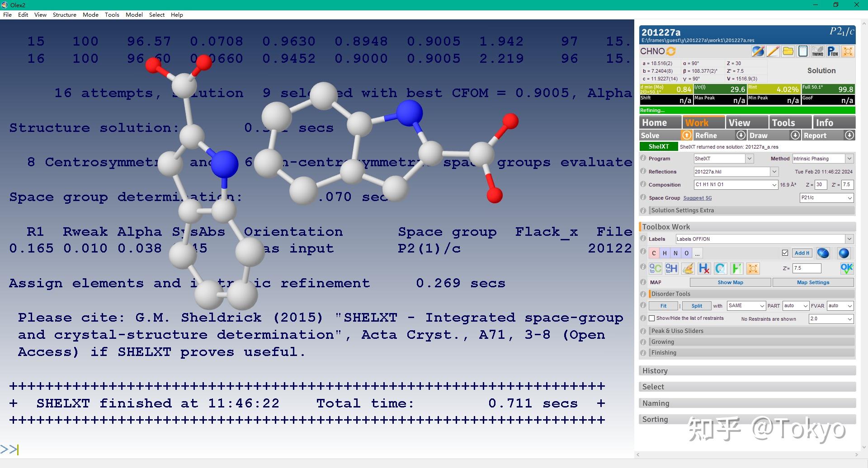Click the PLATON icon
The height and width of the screenshot is (468, 868).
tap(832, 51)
